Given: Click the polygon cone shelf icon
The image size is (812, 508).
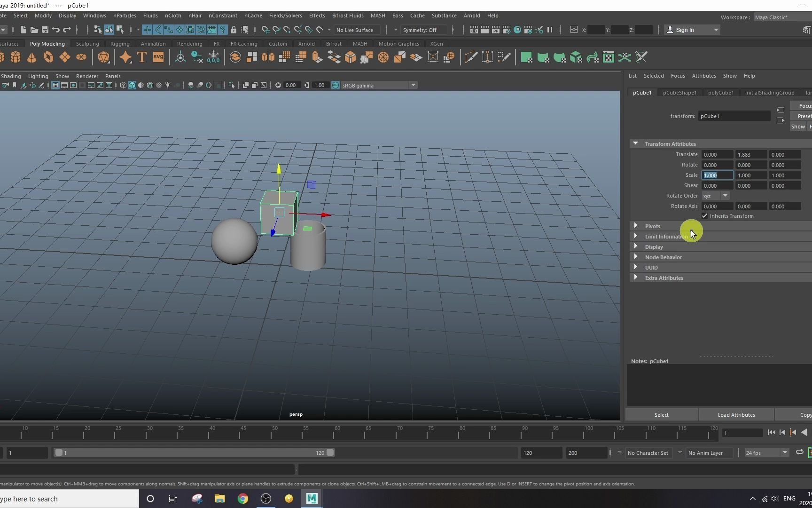Looking at the screenshot, I should coord(32,57).
